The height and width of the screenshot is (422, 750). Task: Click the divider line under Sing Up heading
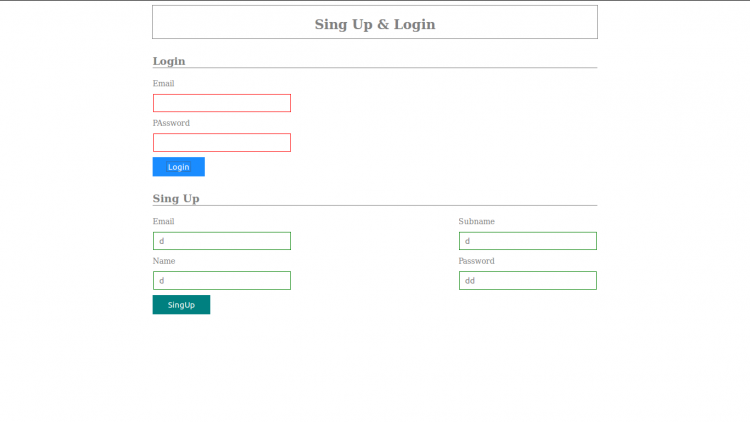click(400, 205)
